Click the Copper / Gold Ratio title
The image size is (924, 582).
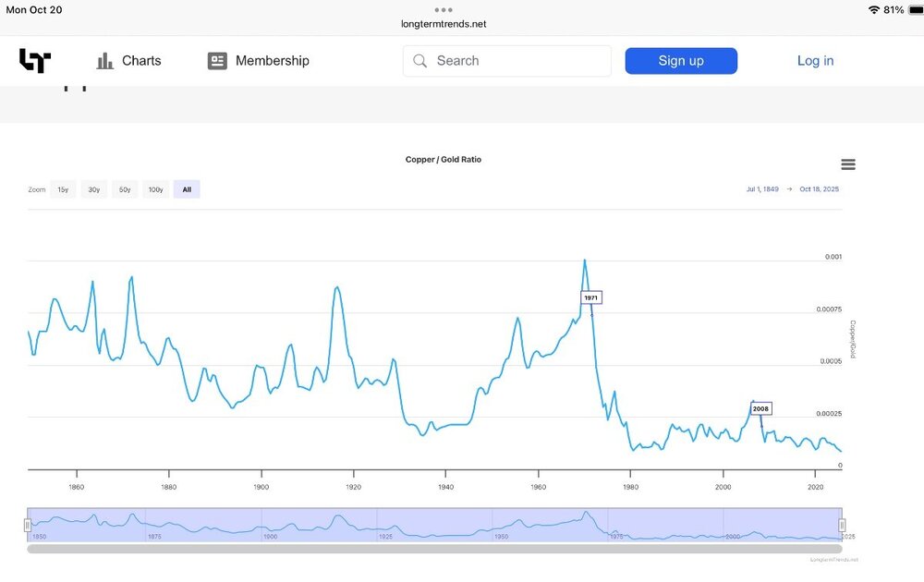click(444, 160)
